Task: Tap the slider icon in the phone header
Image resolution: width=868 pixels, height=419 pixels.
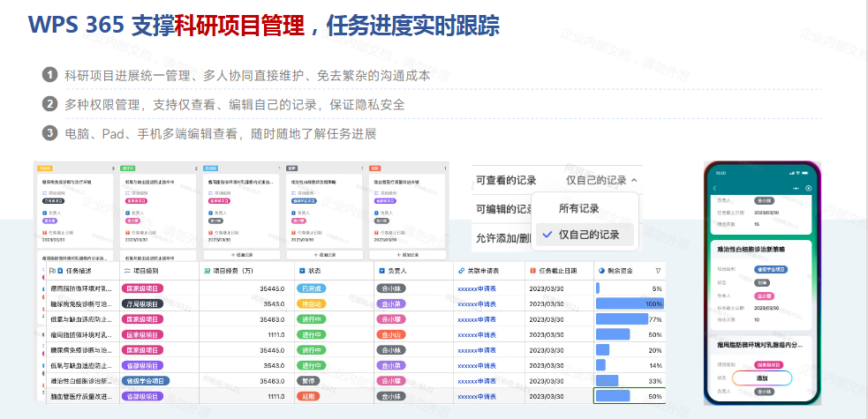Action: [x=796, y=189]
